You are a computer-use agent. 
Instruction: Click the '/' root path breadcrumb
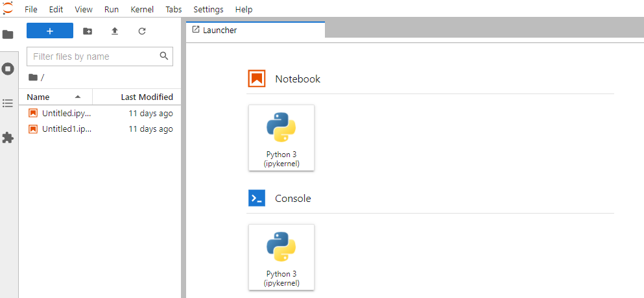[42, 77]
